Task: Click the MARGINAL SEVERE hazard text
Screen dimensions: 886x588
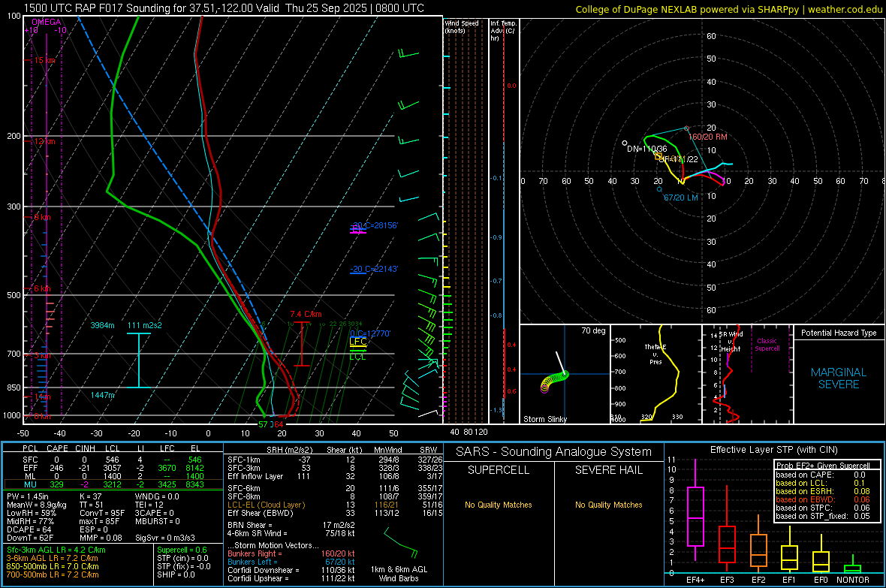Action: (839, 378)
